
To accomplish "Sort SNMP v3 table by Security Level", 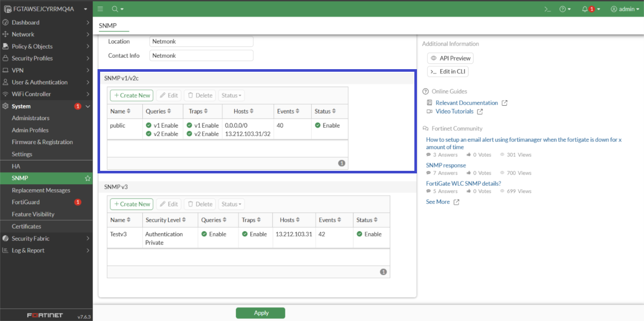I will click(167, 220).
